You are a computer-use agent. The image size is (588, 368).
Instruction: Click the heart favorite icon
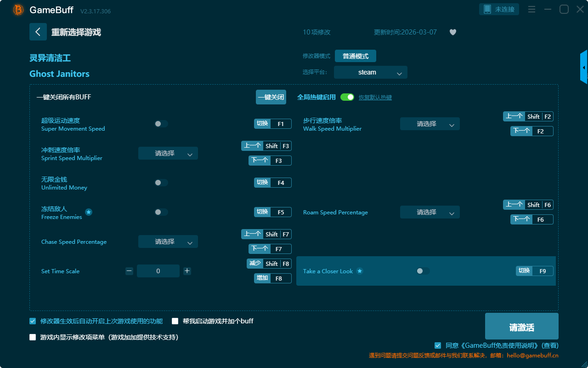(x=452, y=32)
